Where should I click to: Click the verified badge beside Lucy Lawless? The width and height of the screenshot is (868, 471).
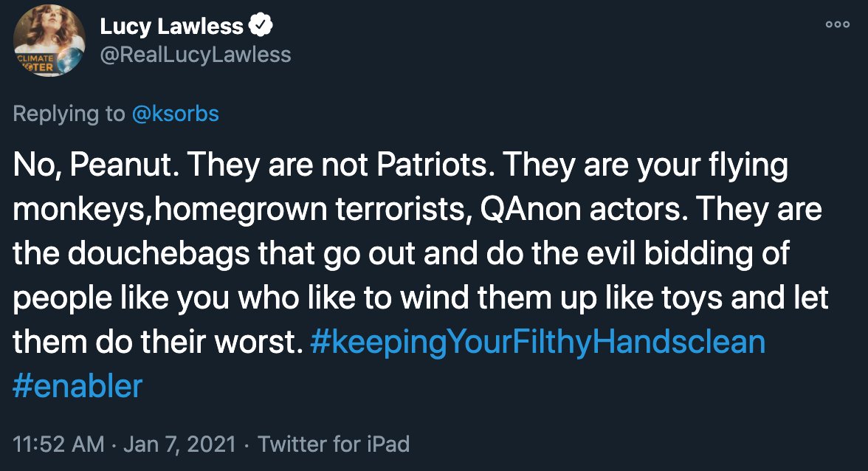[x=262, y=27]
